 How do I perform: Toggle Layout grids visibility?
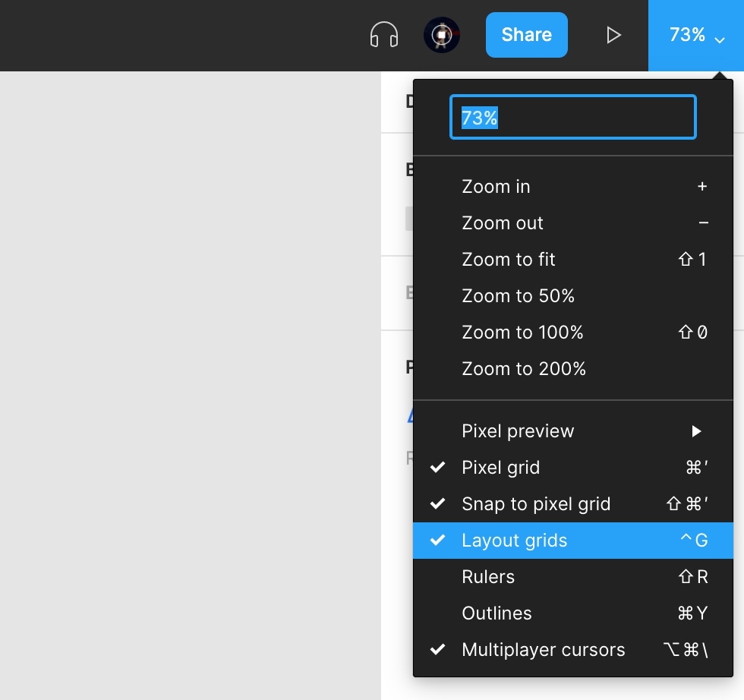click(x=515, y=541)
